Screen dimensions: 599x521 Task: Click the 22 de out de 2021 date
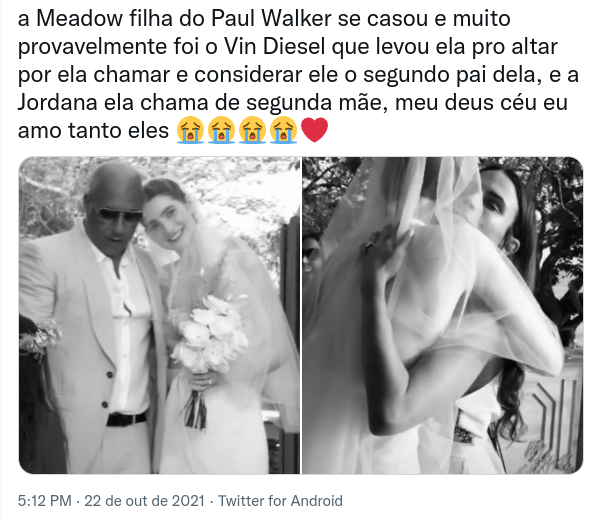(145, 501)
